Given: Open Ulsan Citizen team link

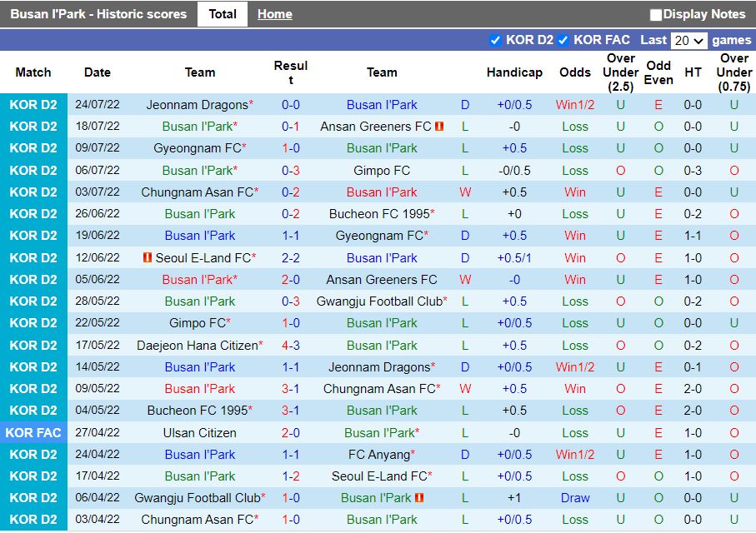Looking at the screenshot, I should point(199,433).
